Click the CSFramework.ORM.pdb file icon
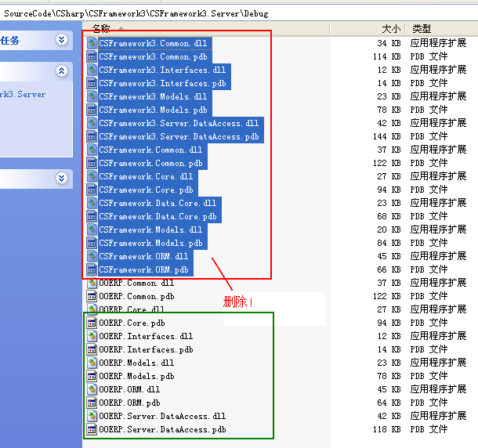This screenshot has width=478, height=448. click(92, 270)
